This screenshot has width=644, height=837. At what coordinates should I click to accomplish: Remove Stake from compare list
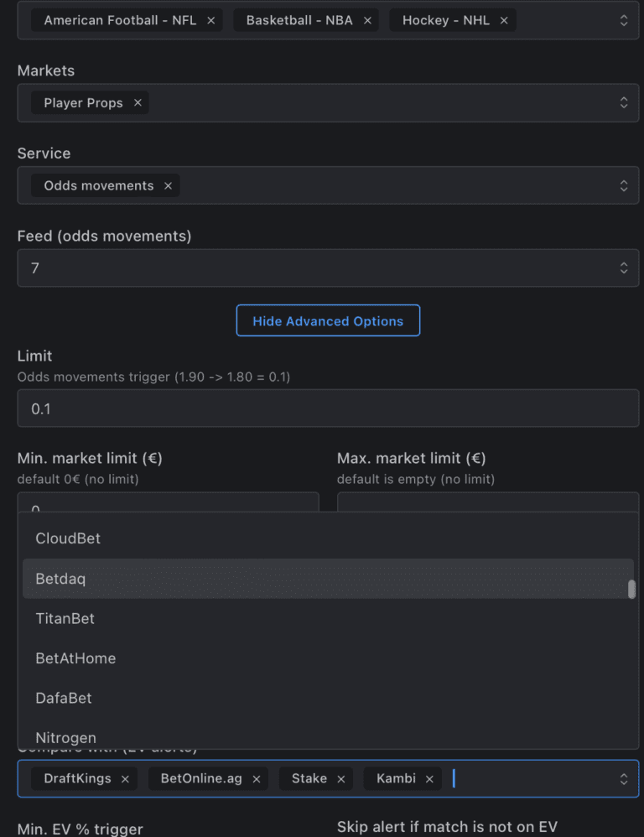[341, 779]
